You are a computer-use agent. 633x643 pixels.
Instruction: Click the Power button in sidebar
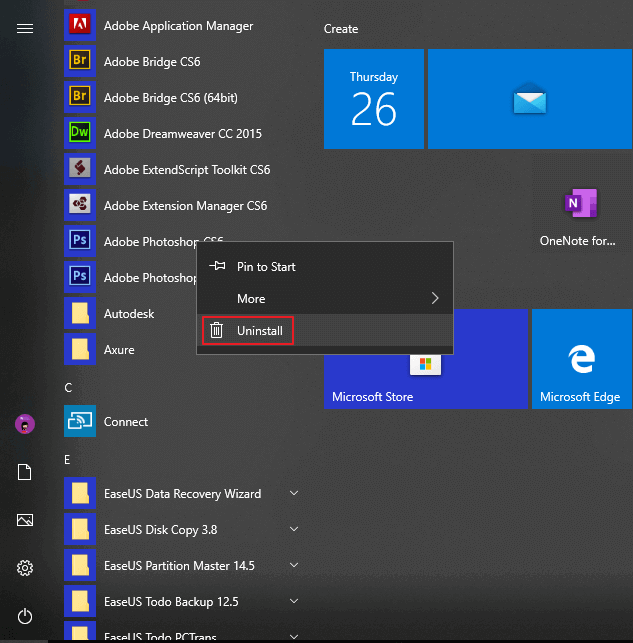click(25, 616)
